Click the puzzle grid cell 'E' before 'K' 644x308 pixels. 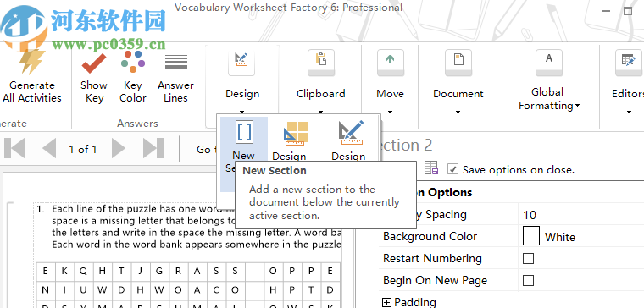click(x=45, y=271)
